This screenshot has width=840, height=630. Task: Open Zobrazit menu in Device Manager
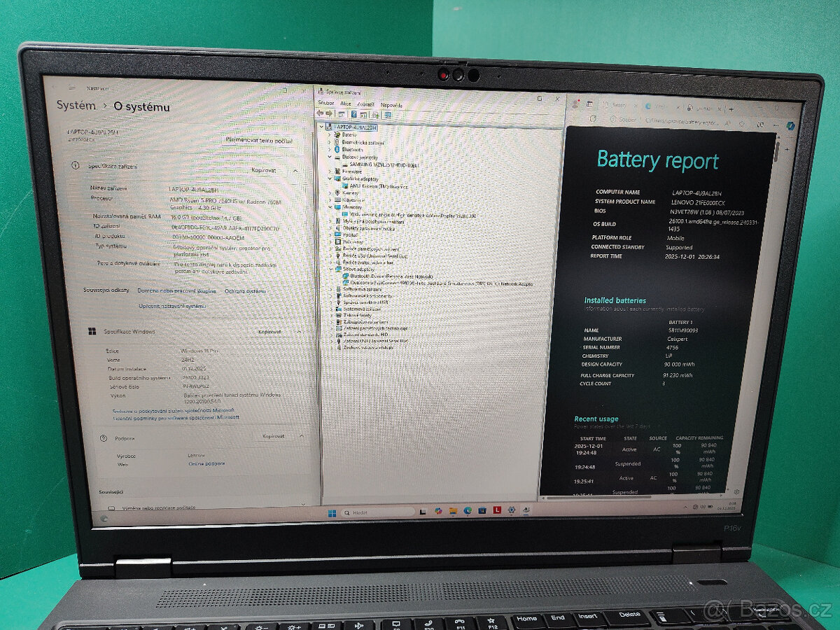pyautogui.click(x=366, y=104)
